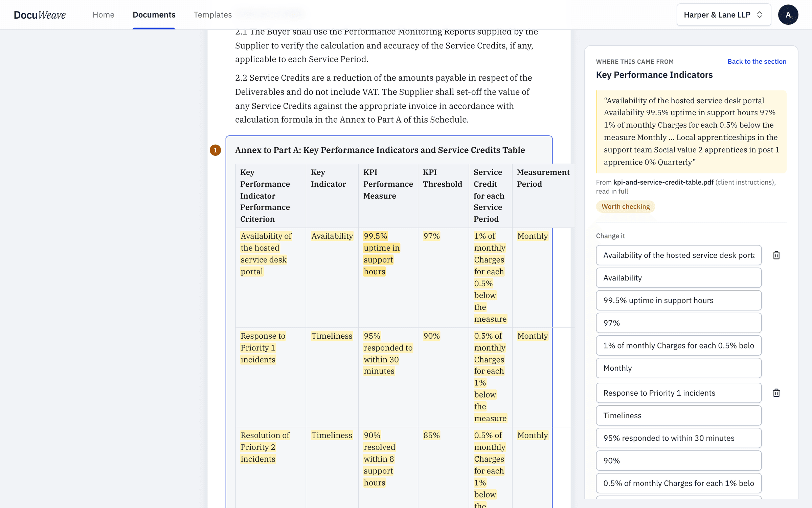Click the numbered annotation marker 1

coord(216,150)
